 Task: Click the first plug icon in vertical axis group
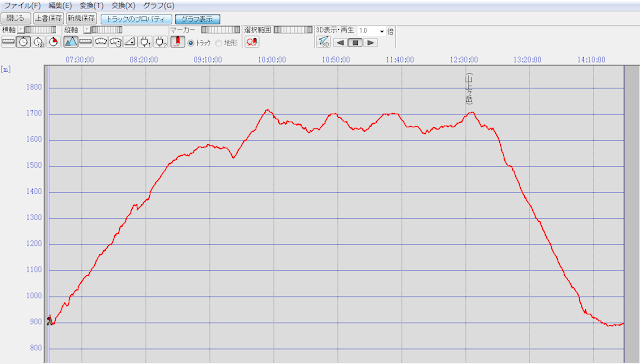point(146,42)
